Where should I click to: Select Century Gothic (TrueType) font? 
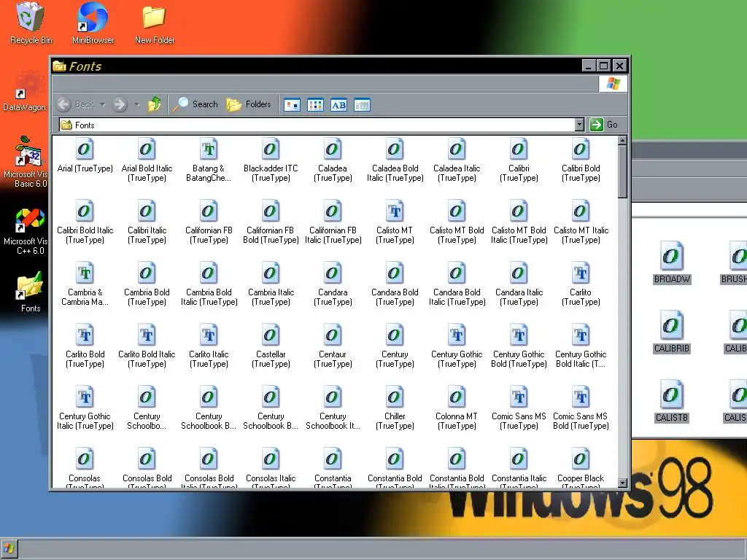point(457,346)
